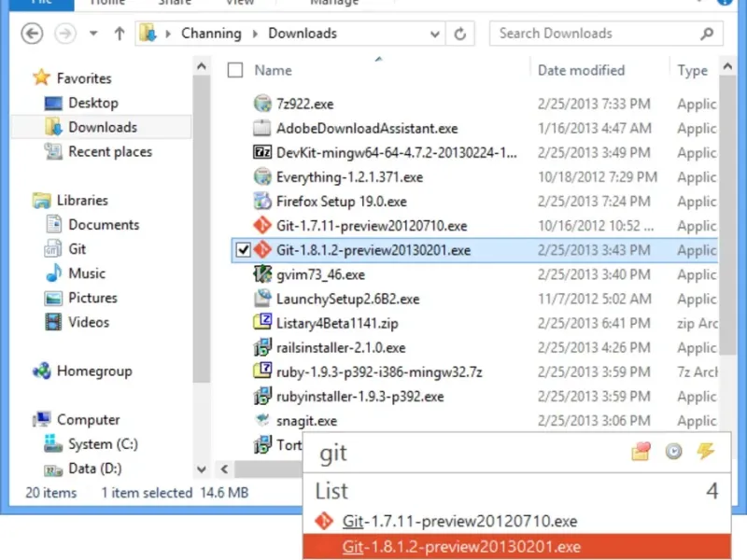This screenshot has height=560, width=747.
Task: Open Data (D:) drive
Action: (95, 469)
